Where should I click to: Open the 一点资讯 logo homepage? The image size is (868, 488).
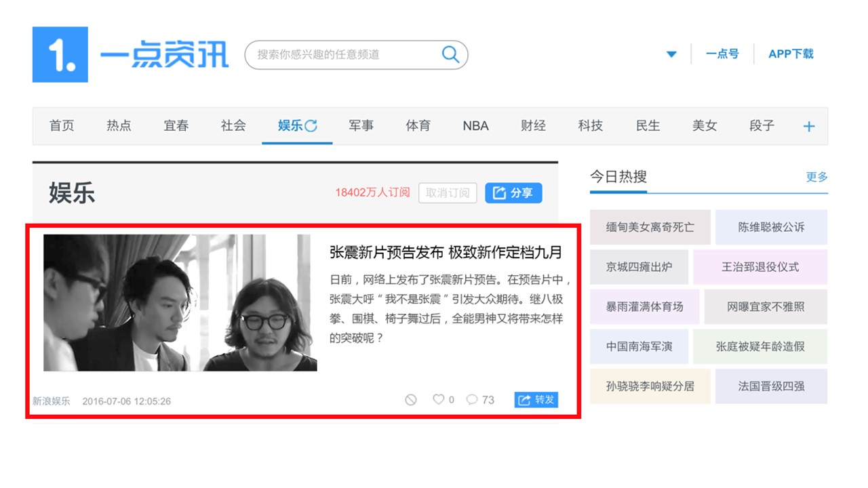tap(130, 54)
